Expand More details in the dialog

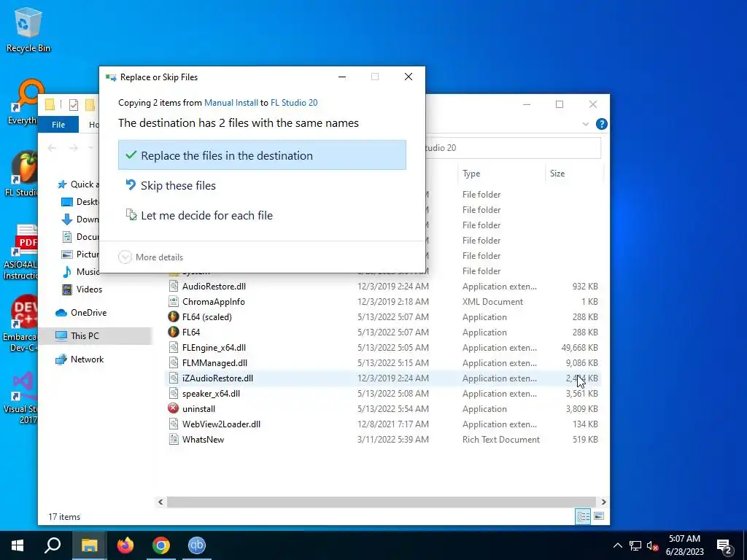pyautogui.click(x=150, y=257)
